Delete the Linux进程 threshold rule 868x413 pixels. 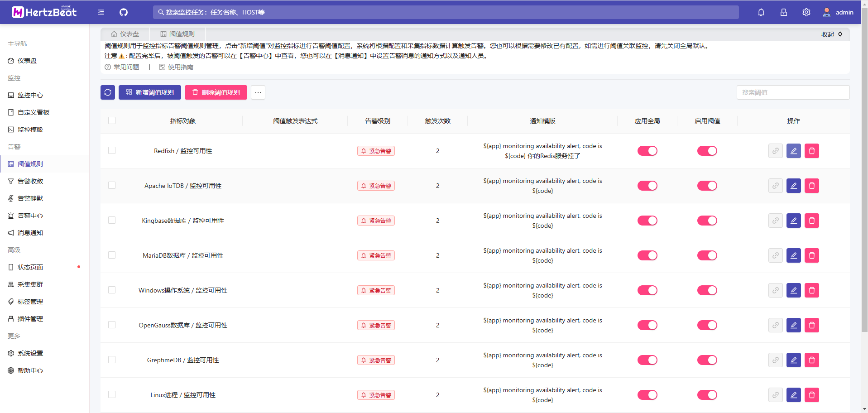(812, 395)
